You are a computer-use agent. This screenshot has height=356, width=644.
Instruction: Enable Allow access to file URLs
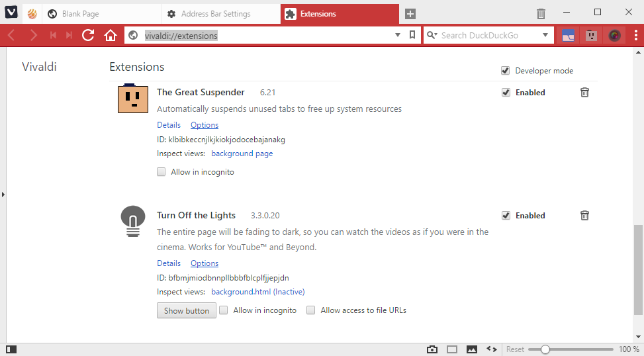(x=311, y=310)
